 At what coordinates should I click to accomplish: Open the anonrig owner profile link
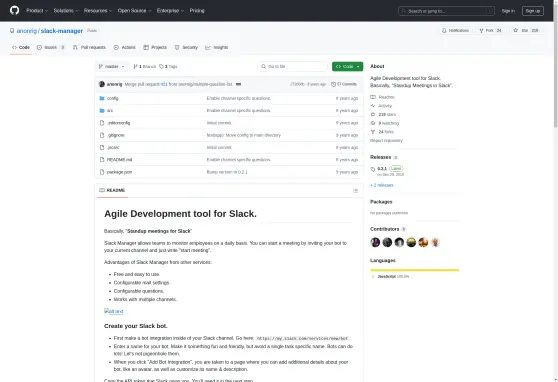point(27,31)
